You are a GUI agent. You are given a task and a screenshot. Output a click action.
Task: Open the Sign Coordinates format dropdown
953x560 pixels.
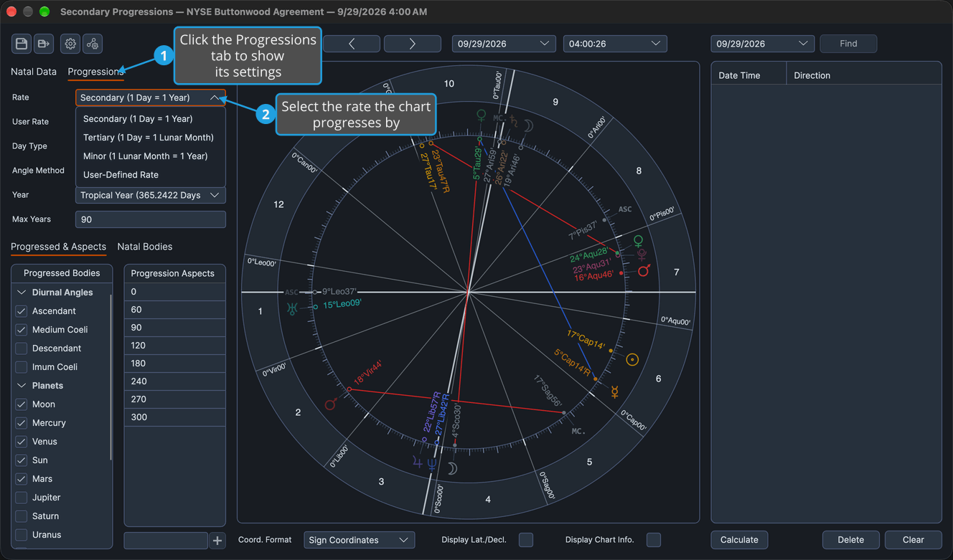(x=359, y=540)
